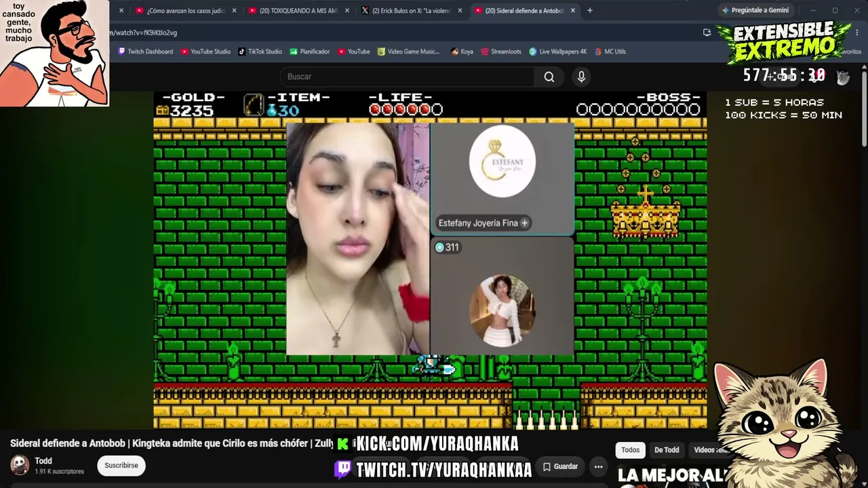868x488 pixels.
Task: Click the video title text
Action: (172, 443)
